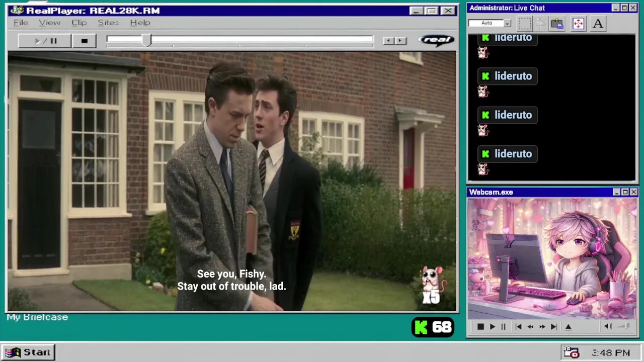Minimize the Live Chat window
644x362 pixels.
[615, 8]
